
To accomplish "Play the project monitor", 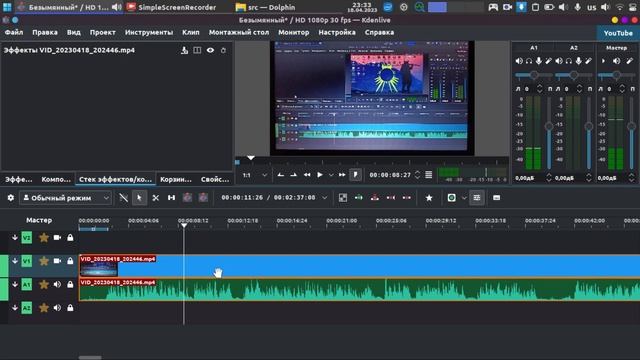I will click(320, 175).
